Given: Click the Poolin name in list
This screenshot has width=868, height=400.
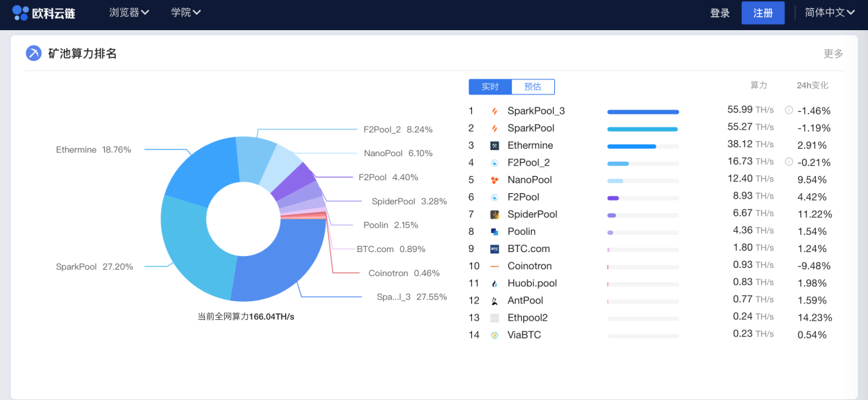Looking at the screenshot, I should 522,232.
